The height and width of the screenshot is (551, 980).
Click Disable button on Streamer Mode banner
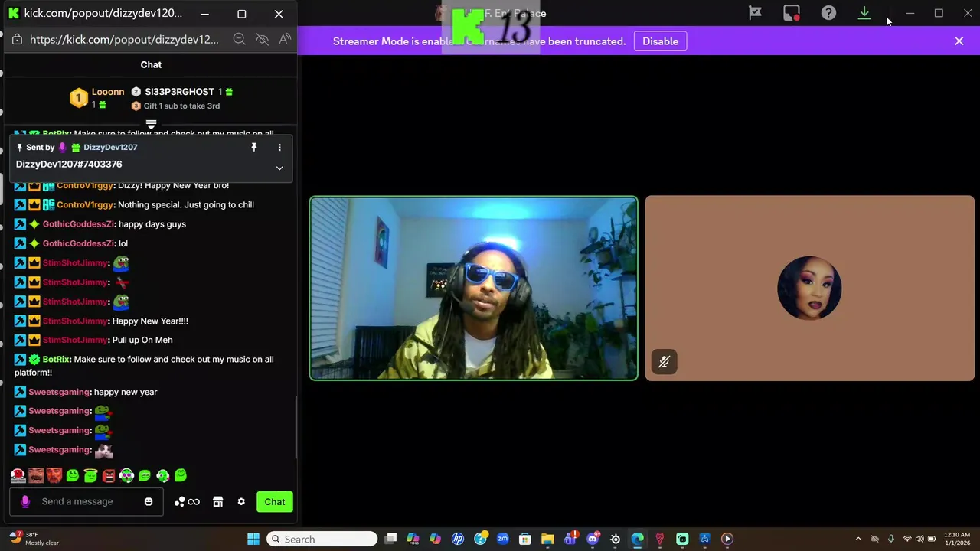pyautogui.click(x=660, y=41)
